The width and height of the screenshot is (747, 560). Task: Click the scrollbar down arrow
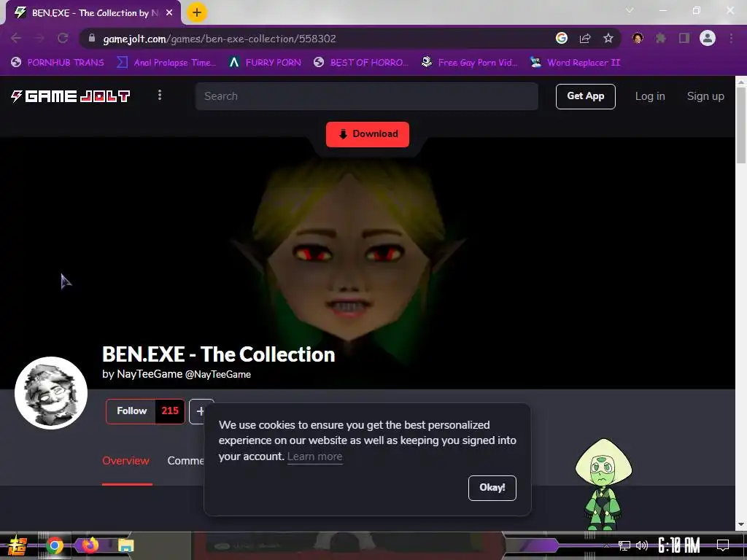[x=741, y=524]
